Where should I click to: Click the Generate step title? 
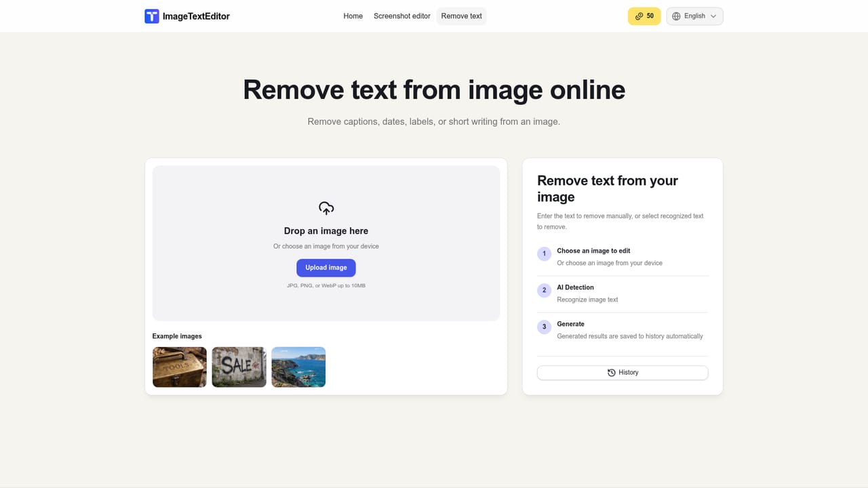coord(570,324)
